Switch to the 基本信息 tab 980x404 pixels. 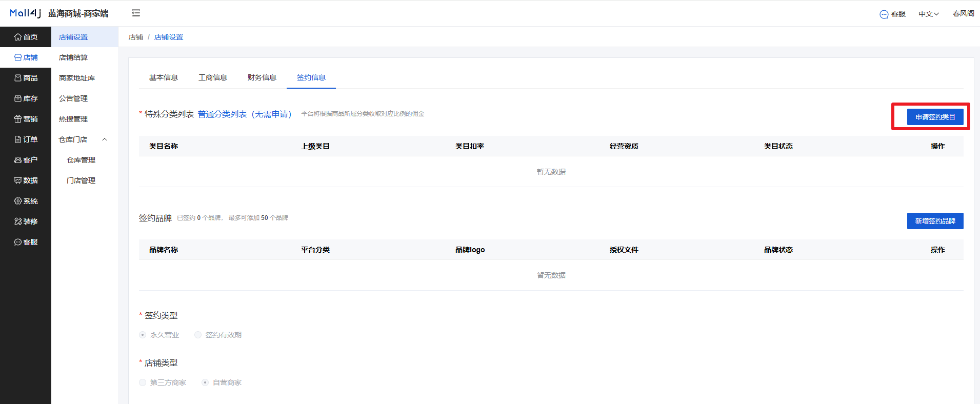point(164,77)
